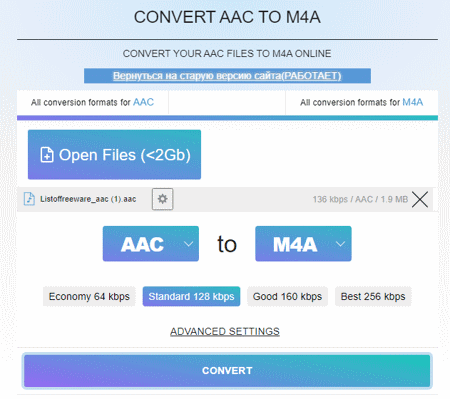
Task: Expand the M4A target format dropdown chevron
Action: coord(340,244)
